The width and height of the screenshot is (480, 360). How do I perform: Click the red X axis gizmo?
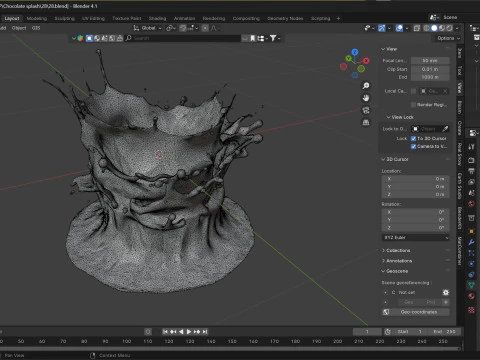pos(366,61)
